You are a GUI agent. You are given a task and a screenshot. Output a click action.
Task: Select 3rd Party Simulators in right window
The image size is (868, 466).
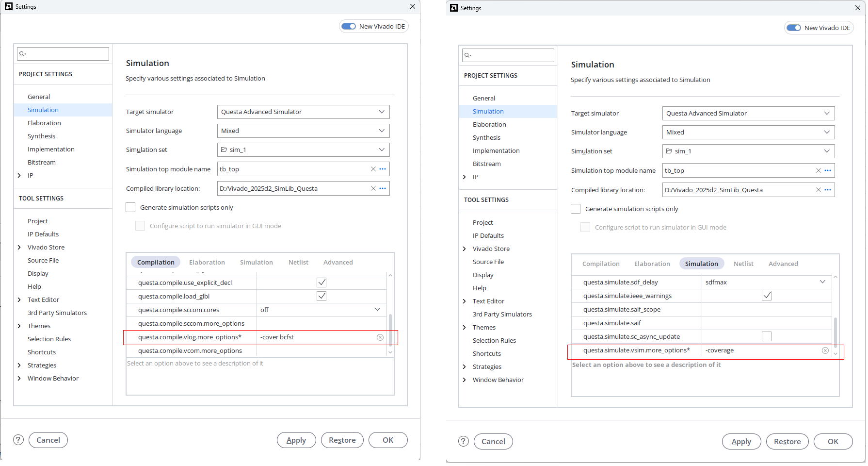pyautogui.click(x=502, y=314)
